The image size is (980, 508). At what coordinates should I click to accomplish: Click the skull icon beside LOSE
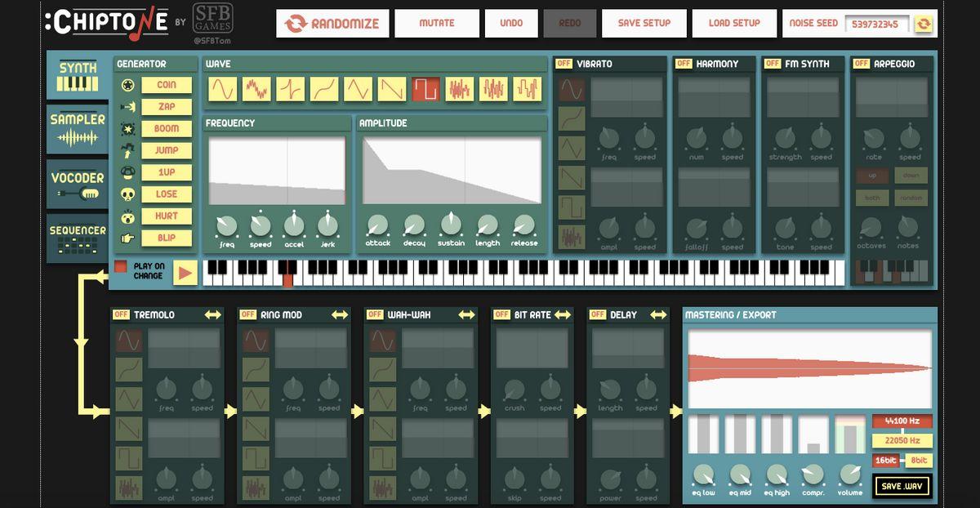127,194
